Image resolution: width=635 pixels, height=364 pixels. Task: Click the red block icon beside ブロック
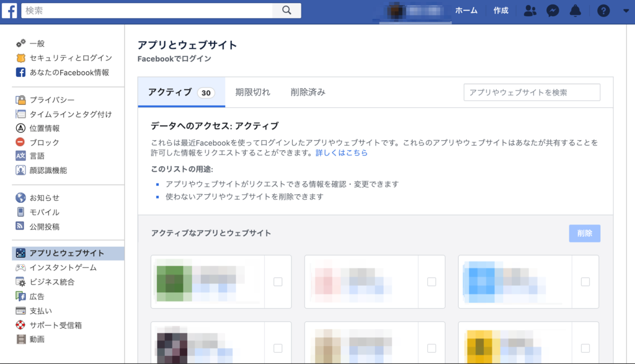click(x=20, y=142)
